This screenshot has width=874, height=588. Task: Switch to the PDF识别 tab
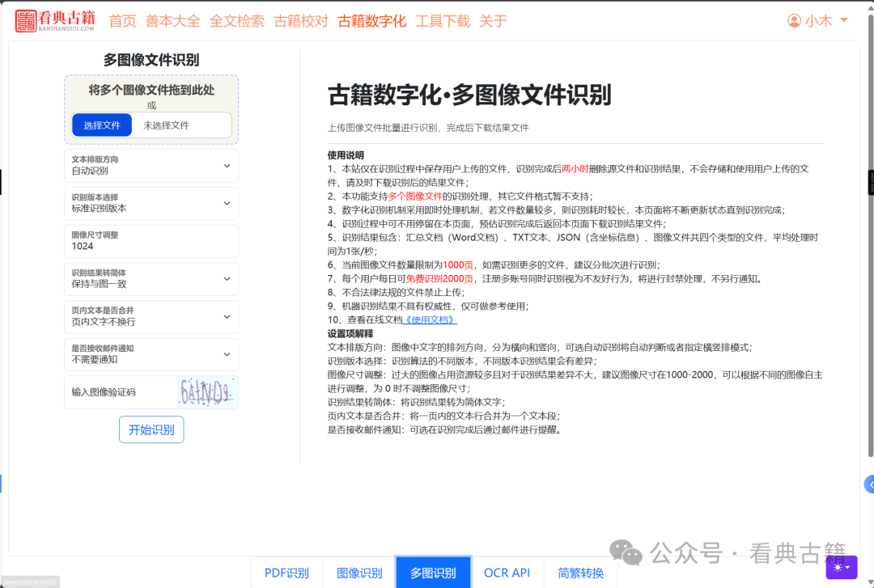(x=286, y=572)
